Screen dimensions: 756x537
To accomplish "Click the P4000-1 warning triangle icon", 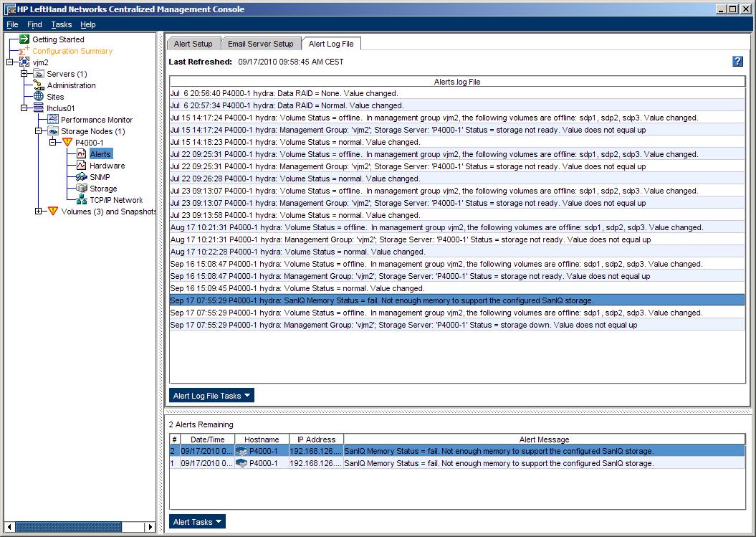I will pyautogui.click(x=67, y=143).
